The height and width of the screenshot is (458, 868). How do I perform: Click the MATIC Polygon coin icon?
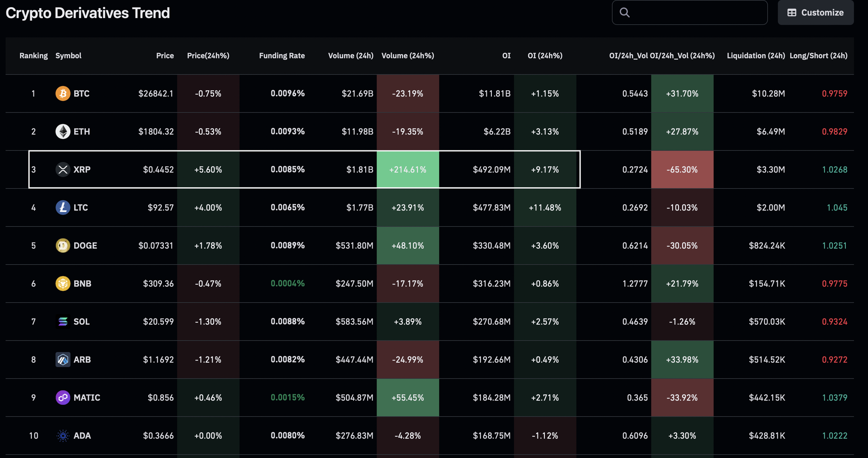pyautogui.click(x=63, y=397)
